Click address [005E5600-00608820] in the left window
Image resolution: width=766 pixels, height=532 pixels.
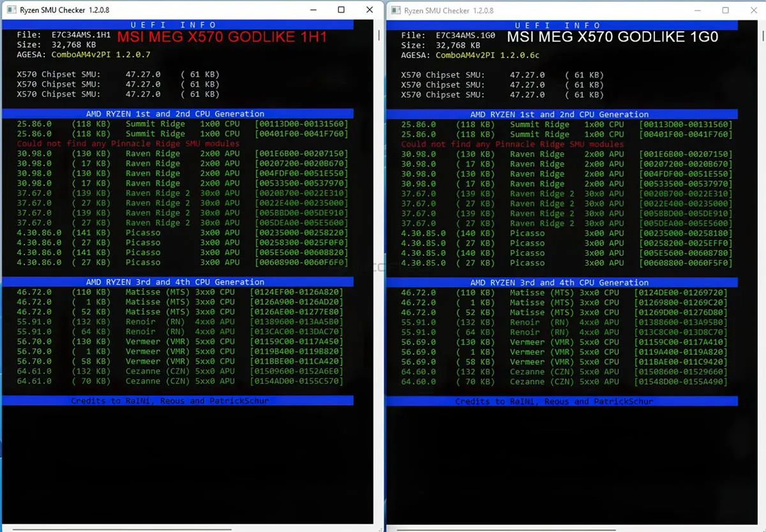pos(301,253)
